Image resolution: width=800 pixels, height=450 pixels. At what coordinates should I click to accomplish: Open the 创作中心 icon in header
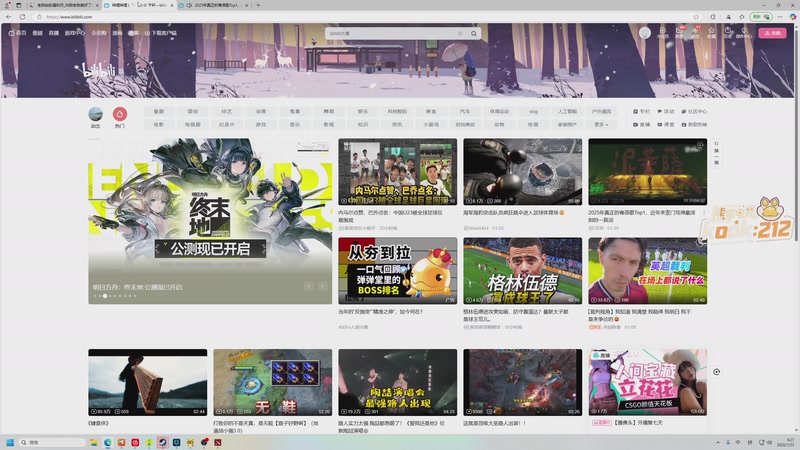(x=744, y=32)
